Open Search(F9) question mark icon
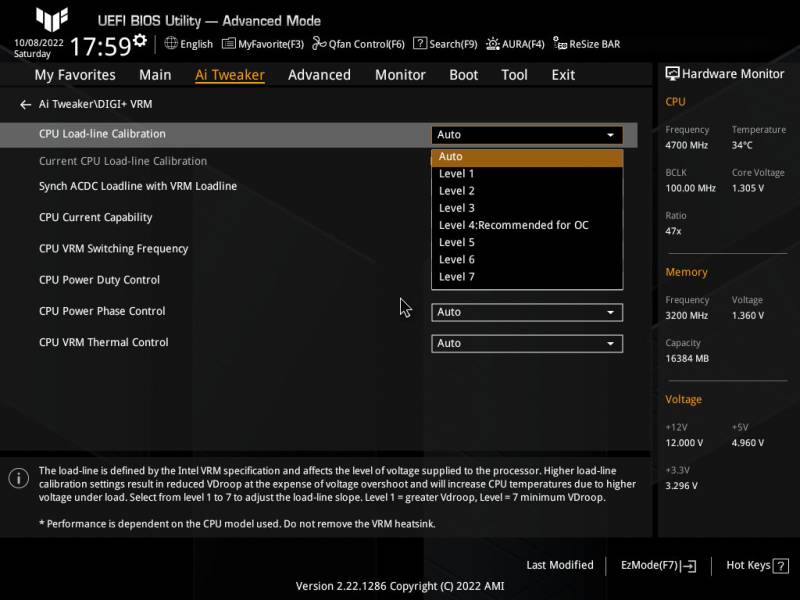 [420, 43]
